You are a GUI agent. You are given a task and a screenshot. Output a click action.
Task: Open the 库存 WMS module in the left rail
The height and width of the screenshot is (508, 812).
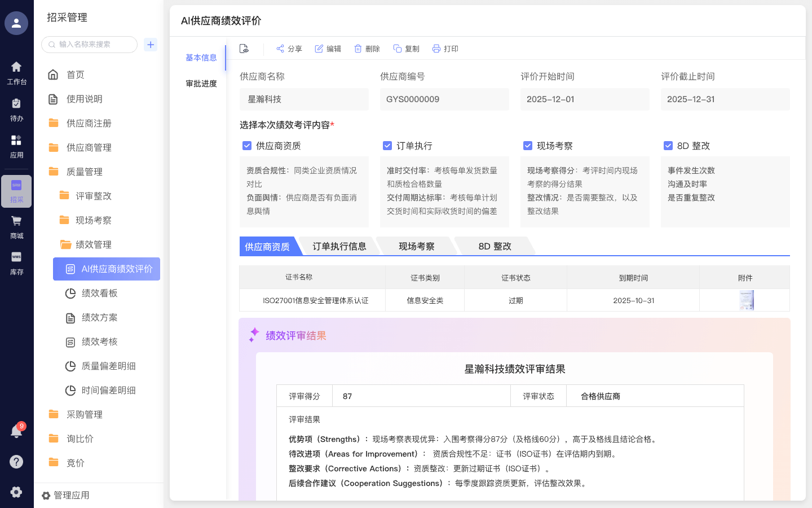click(x=16, y=264)
